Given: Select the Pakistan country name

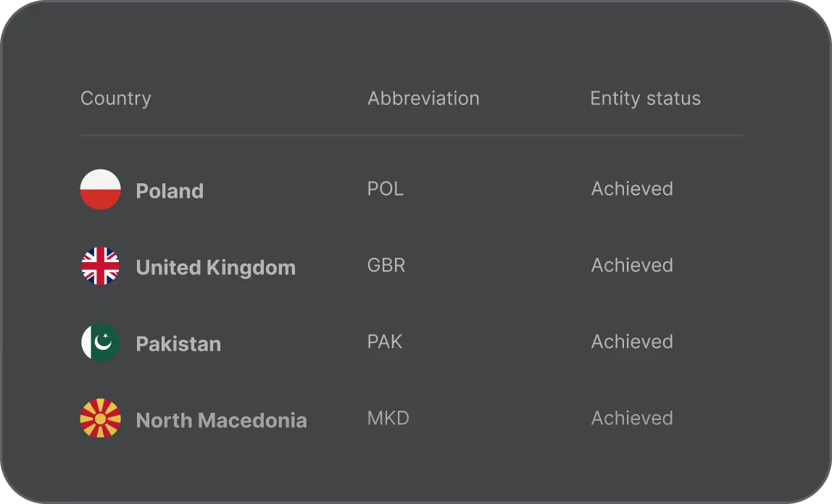Looking at the screenshot, I should pos(178,344).
